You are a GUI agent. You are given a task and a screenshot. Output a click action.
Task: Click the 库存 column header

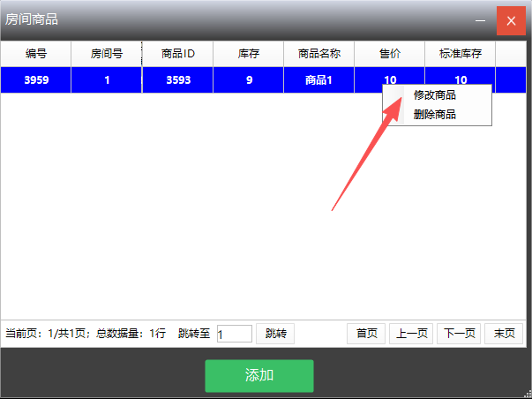pos(249,54)
